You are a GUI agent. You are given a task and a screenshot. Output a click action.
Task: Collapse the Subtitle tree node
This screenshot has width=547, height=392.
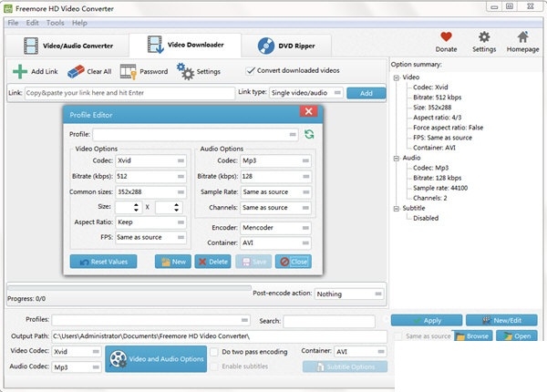click(397, 209)
